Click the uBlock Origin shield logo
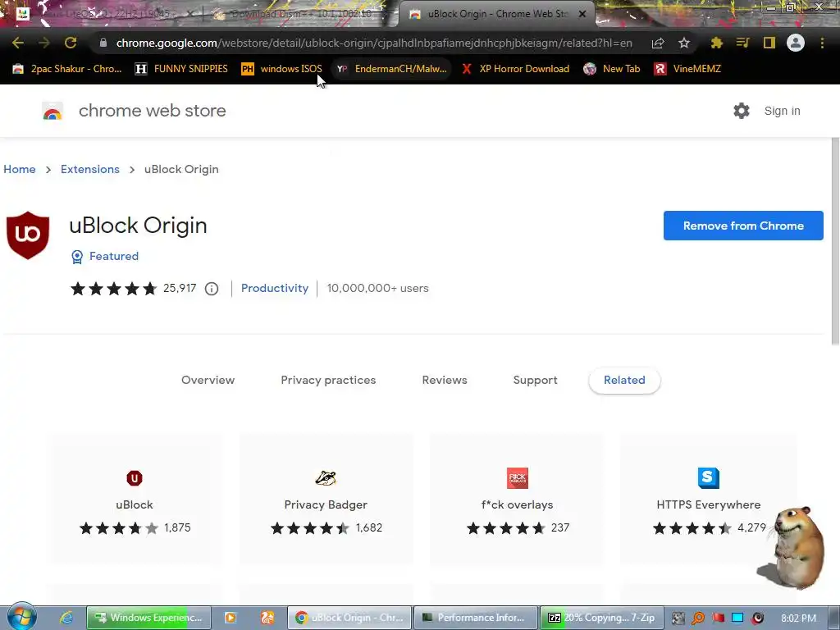Viewport: 840px width, 630px height. [28, 235]
